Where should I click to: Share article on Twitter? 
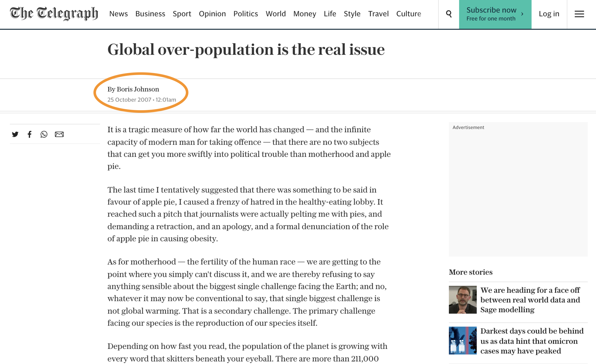(15, 134)
